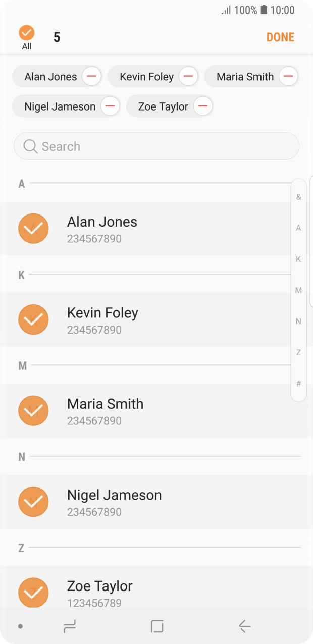The image size is (313, 644).
Task: Deselect Kevin Foley contact checkbox
Action: pos(33,319)
